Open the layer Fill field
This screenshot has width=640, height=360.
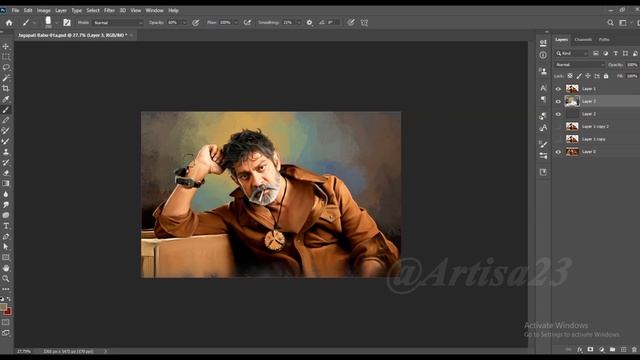632,76
